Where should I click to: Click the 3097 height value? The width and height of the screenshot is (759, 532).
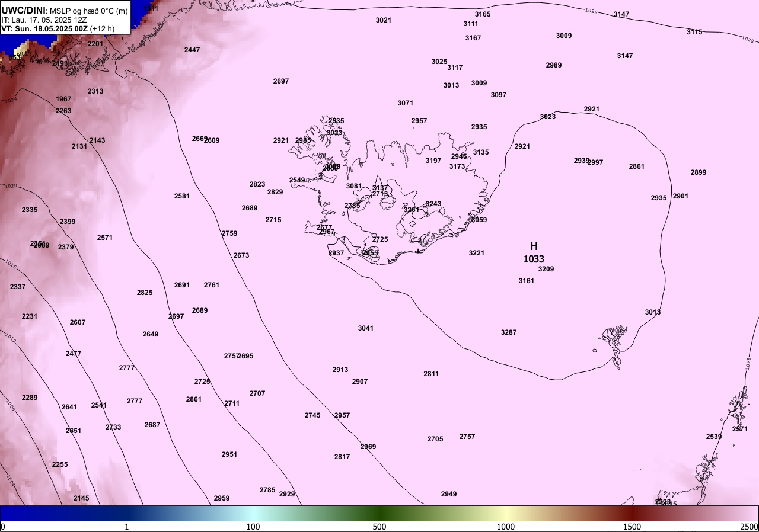pyautogui.click(x=499, y=95)
